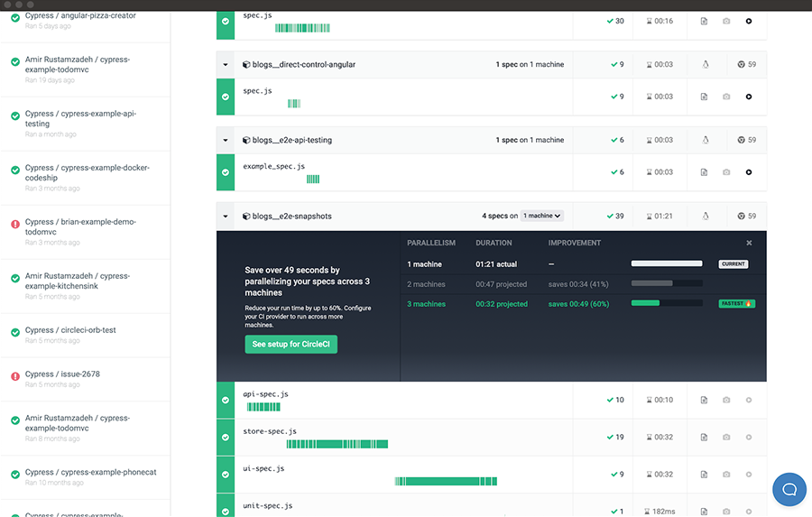Close the parallelization savings panel
This screenshot has width=812, height=517.
point(749,243)
